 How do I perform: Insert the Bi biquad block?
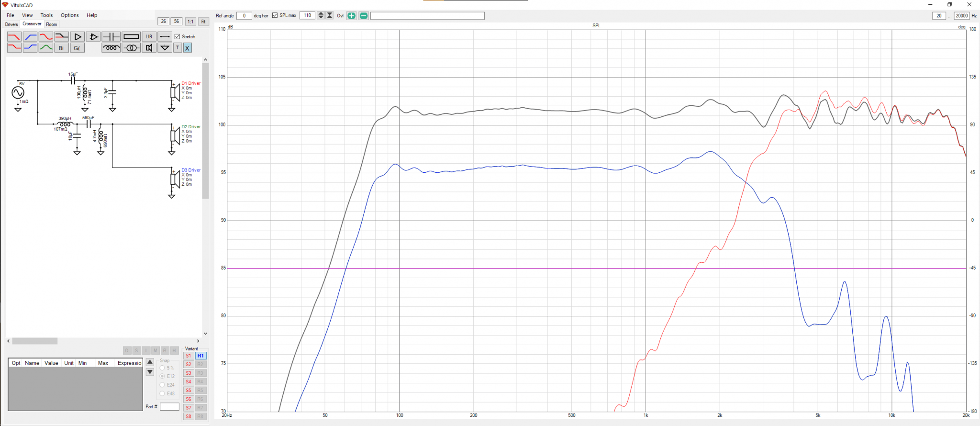pos(62,47)
